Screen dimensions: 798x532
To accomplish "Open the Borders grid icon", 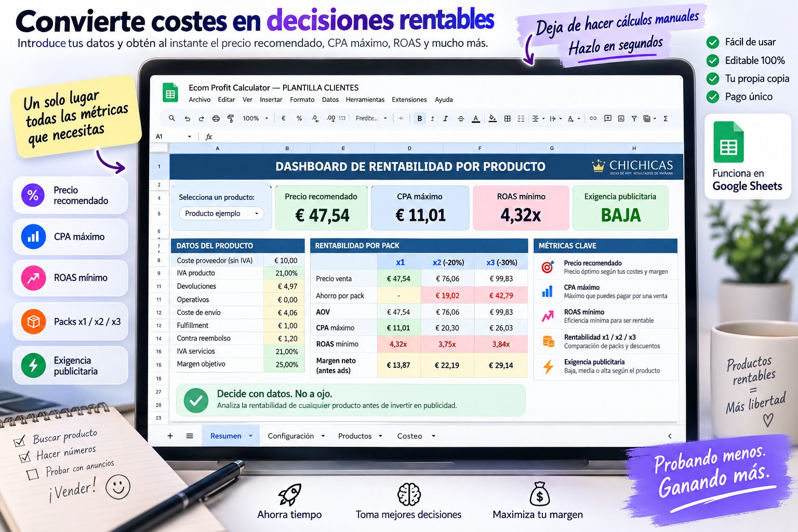I will (508, 118).
